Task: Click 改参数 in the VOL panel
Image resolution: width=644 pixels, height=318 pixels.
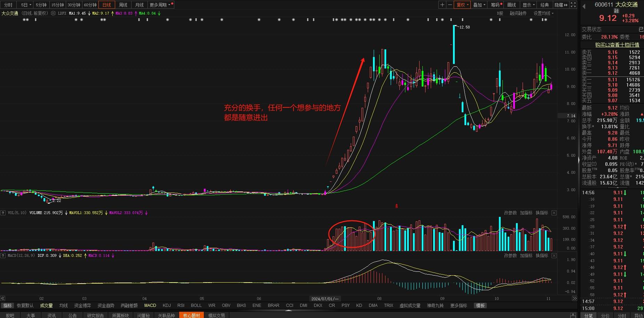Action: [510, 213]
